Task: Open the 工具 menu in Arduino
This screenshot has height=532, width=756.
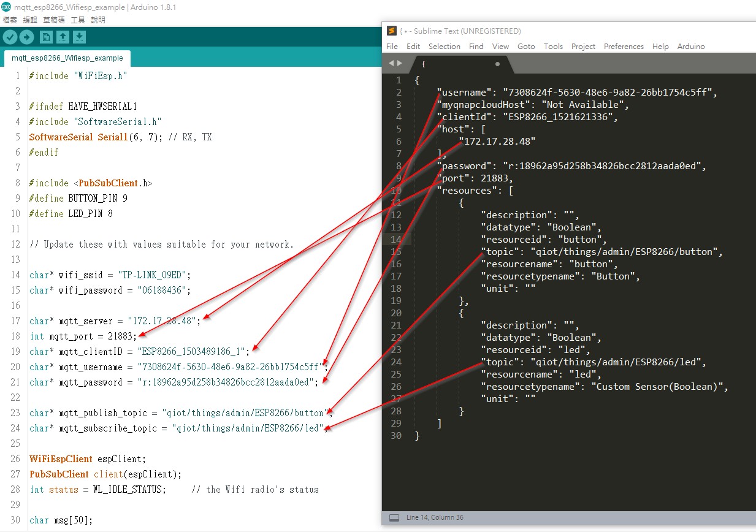Action: coord(78,20)
